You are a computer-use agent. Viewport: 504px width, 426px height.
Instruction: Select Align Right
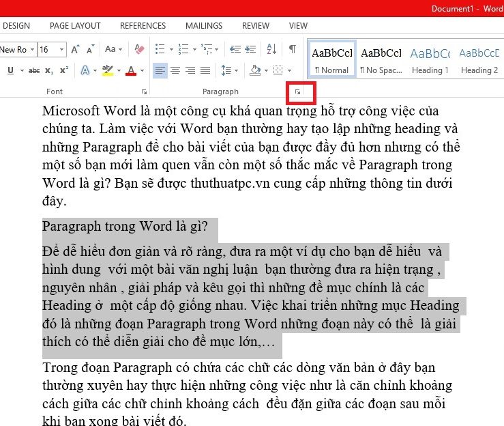click(190, 70)
